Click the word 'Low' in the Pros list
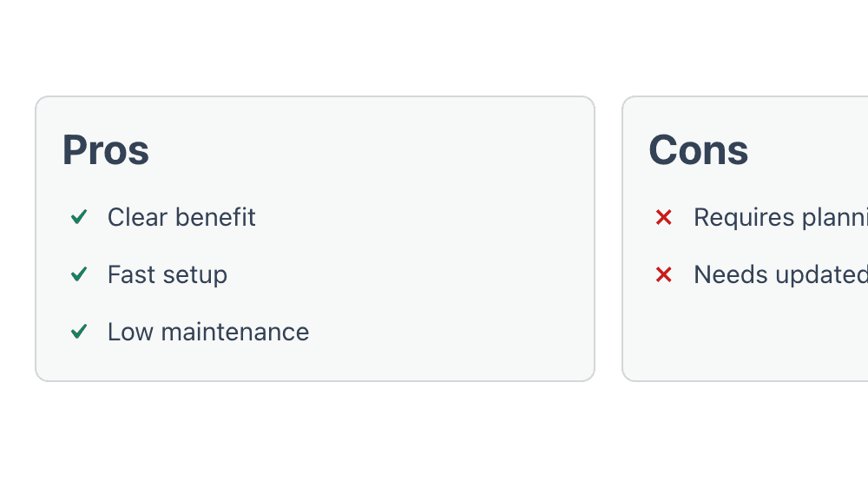868x488 pixels. 131,333
